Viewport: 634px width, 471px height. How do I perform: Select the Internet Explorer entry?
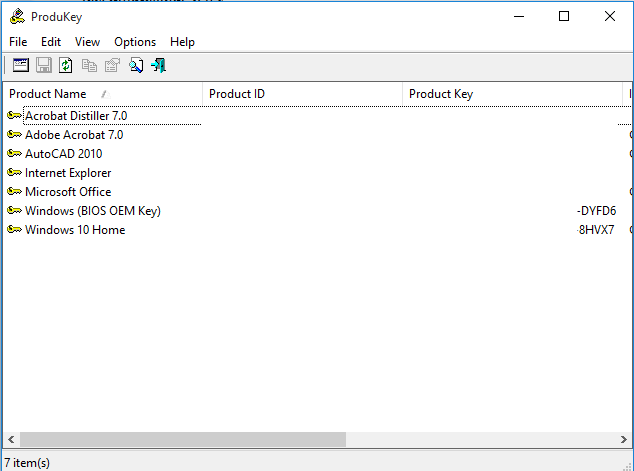point(68,173)
